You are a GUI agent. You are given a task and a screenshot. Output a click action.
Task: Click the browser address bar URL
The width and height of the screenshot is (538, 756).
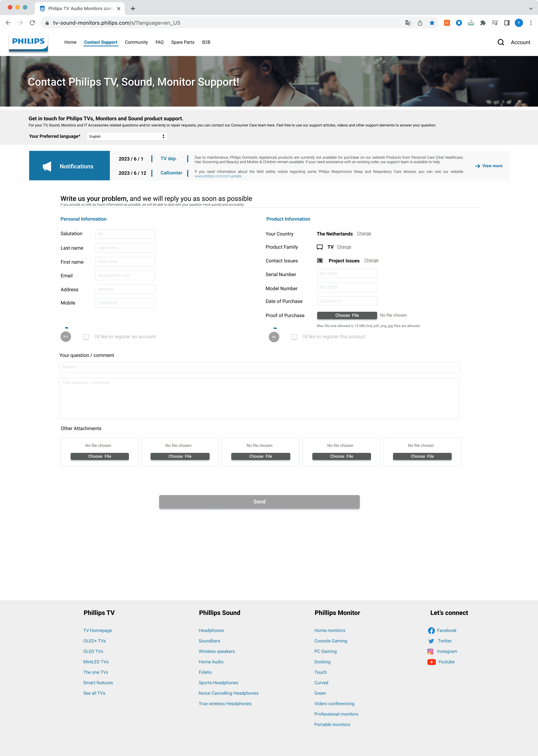[x=117, y=23]
